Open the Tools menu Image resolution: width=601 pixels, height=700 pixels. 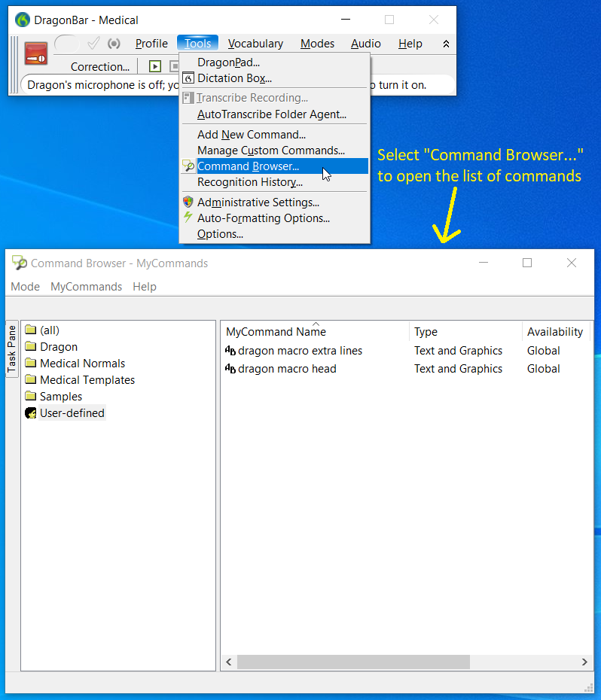point(197,44)
